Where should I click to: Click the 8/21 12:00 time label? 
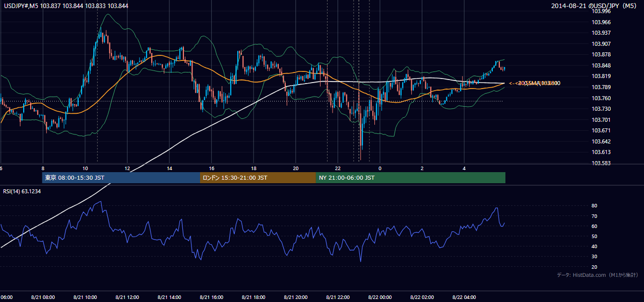point(127,297)
